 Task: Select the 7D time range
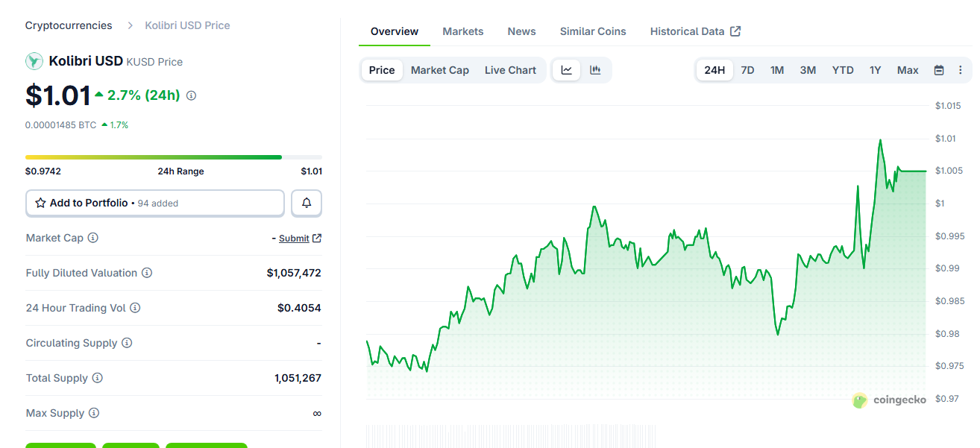(x=747, y=70)
